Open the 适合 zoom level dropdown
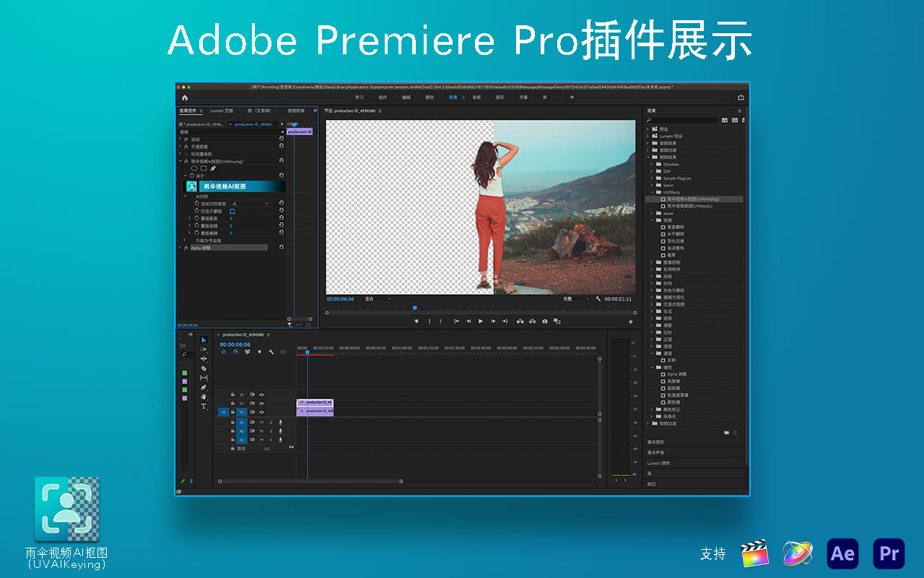 pos(378,298)
